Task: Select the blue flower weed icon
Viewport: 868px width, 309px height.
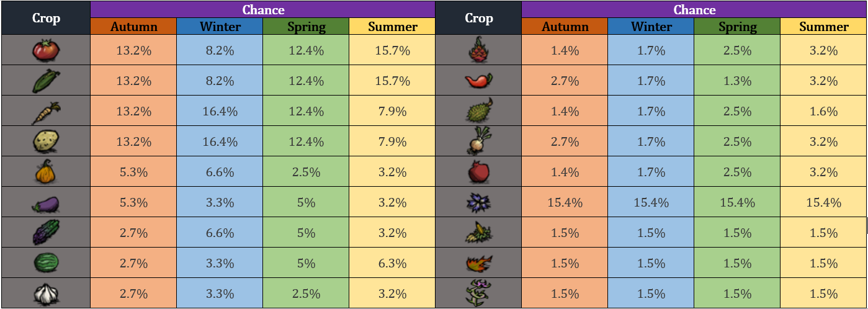Action: pyautogui.click(x=478, y=202)
